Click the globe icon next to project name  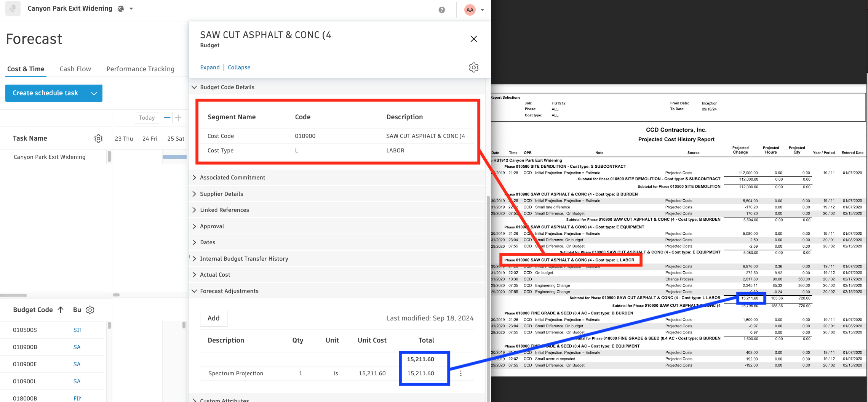(x=121, y=9)
